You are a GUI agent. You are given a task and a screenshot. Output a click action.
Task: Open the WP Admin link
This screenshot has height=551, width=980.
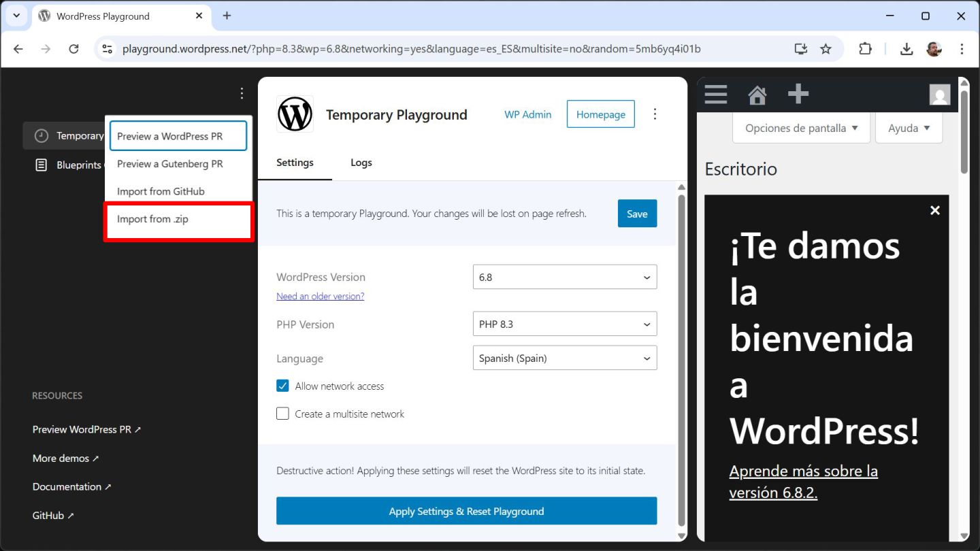(x=527, y=114)
